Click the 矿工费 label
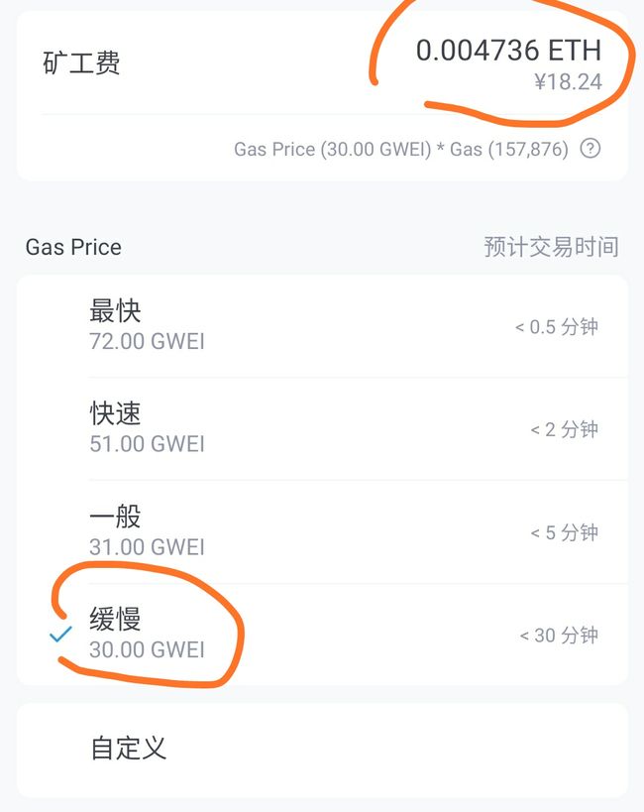The image size is (644, 812). 81,62
